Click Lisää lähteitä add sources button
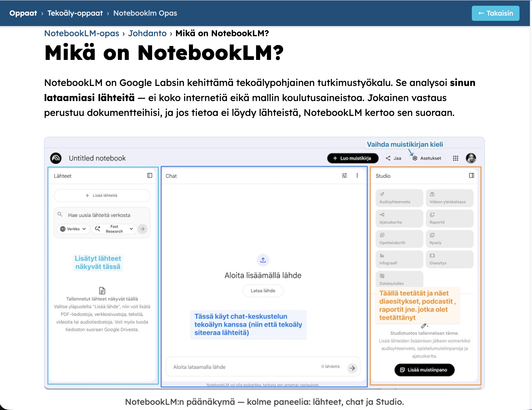The image size is (532, 410). pos(102,195)
